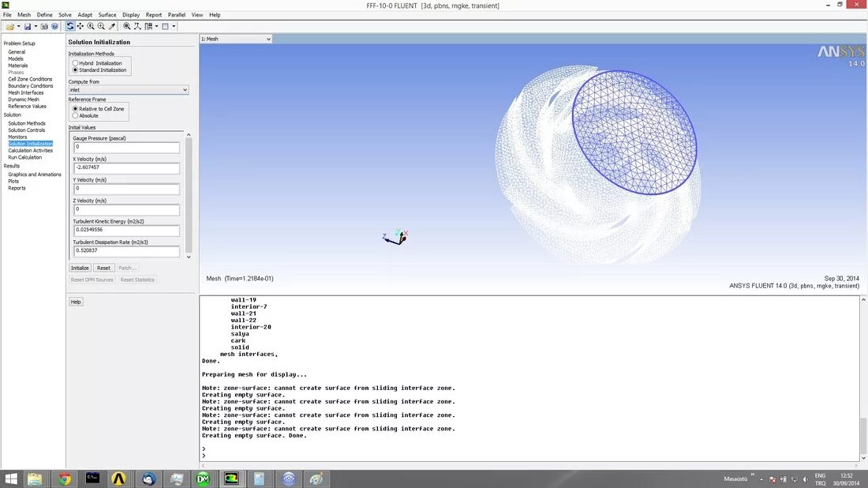Select Boundary Conditions in the tree
The image size is (868, 488).
[x=31, y=86]
